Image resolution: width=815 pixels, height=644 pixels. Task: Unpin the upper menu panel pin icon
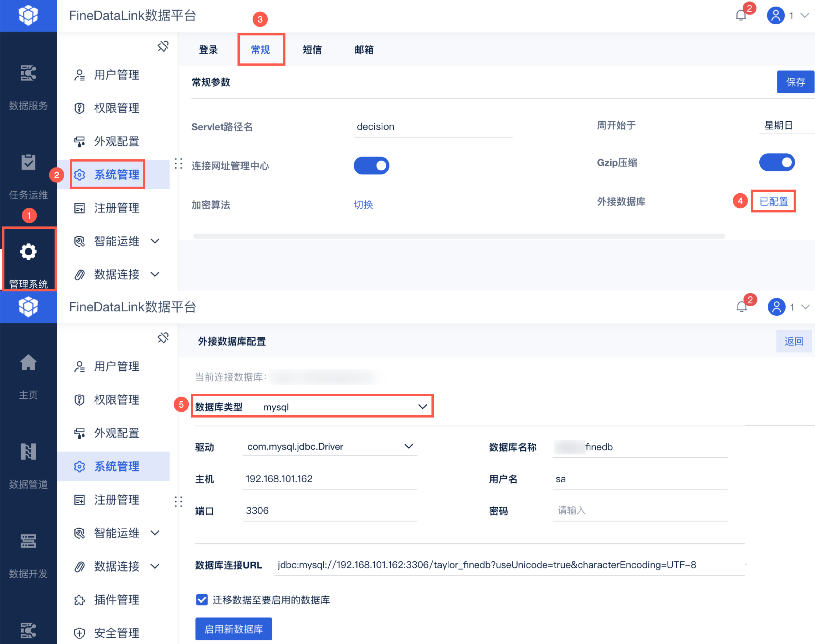point(163,46)
